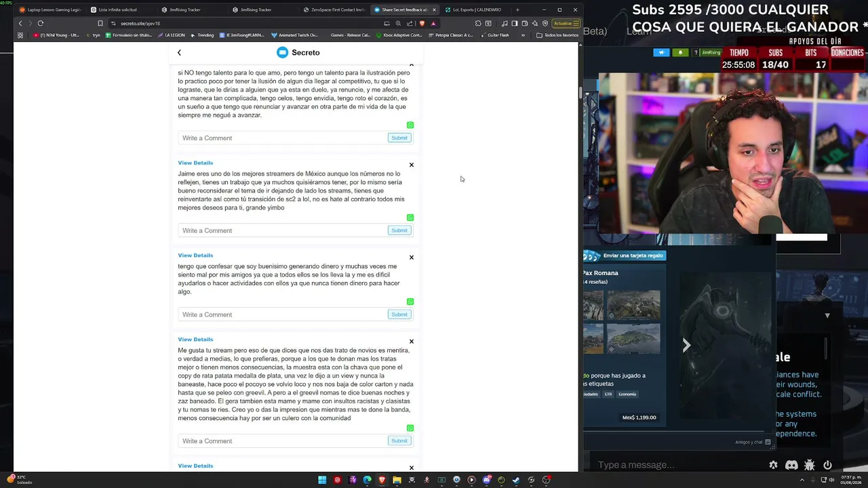Open View Details for the 'Jaime eres uno' message
This screenshot has width=868, height=488.
(x=195, y=163)
